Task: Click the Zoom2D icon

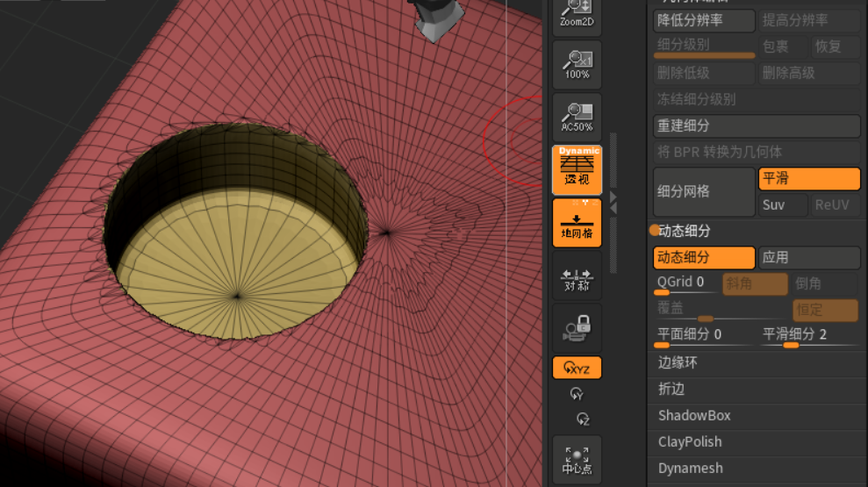Action: [577, 14]
